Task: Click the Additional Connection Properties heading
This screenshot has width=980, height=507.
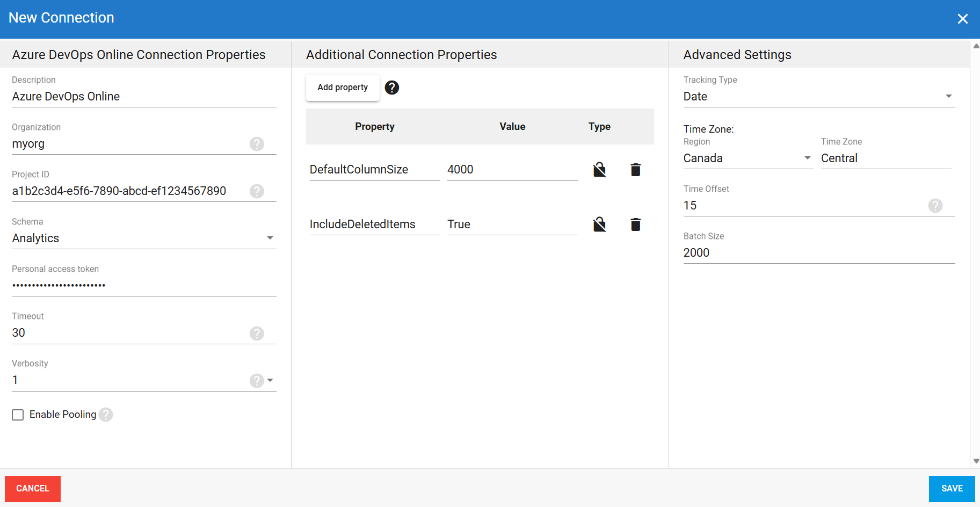Action: pyautogui.click(x=402, y=55)
